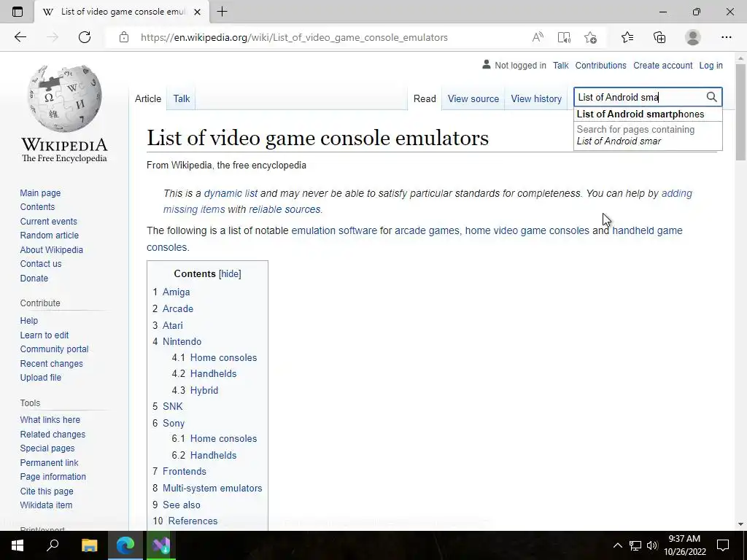
Task: Open the View history tab
Action: pos(536,98)
